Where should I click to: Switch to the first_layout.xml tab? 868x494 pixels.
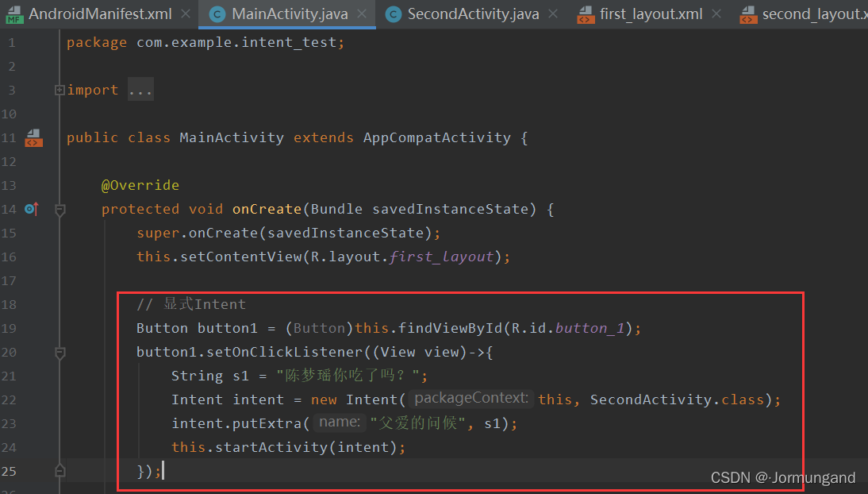(x=651, y=14)
